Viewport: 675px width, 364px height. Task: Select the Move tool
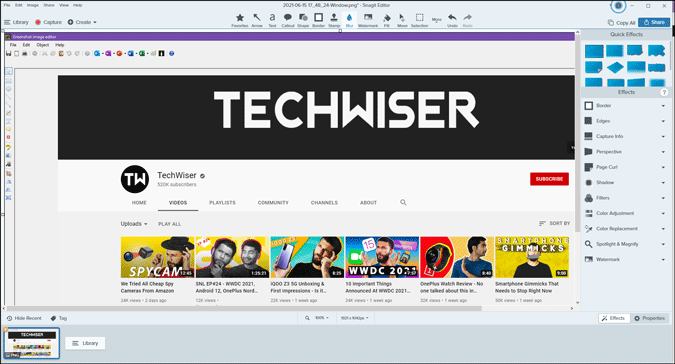click(x=402, y=20)
